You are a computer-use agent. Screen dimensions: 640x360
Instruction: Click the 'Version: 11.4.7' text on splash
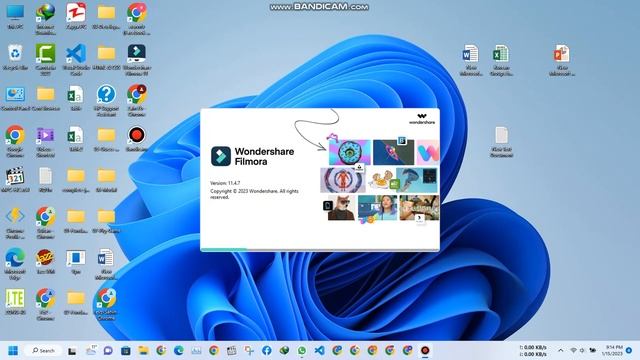[225, 183]
